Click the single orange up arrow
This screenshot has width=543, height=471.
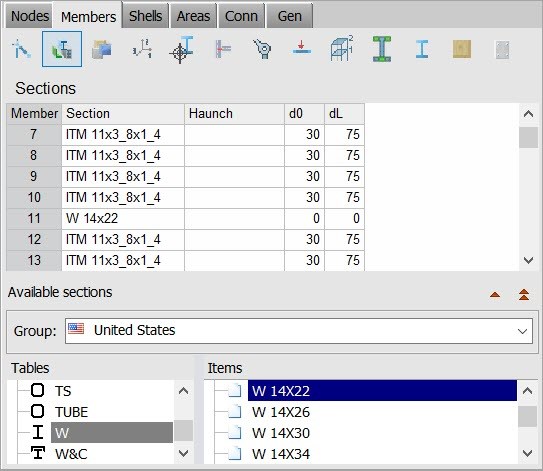pyautogui.click(x=495, y=295)
